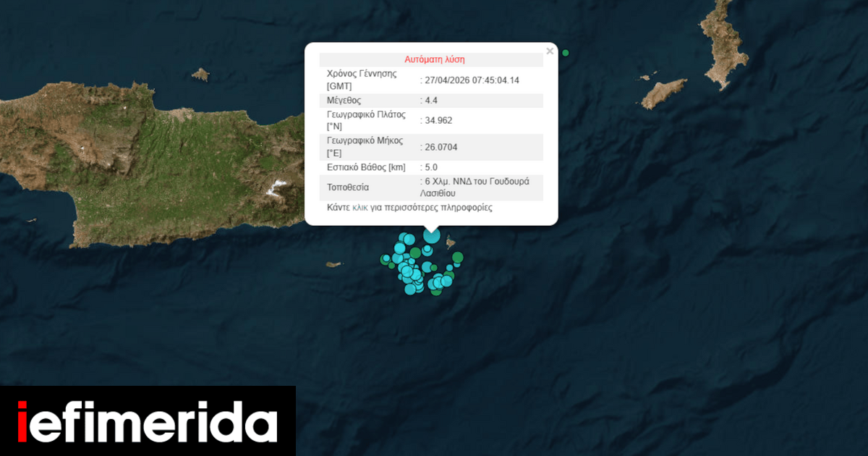
Task: Open the iefimerida logo
Action: 148,421
